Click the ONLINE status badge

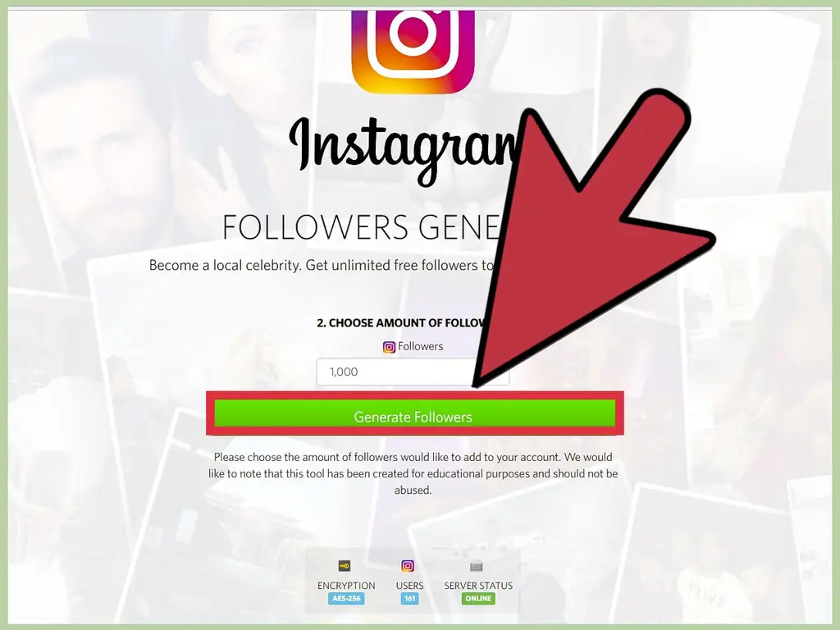(478, 598)
